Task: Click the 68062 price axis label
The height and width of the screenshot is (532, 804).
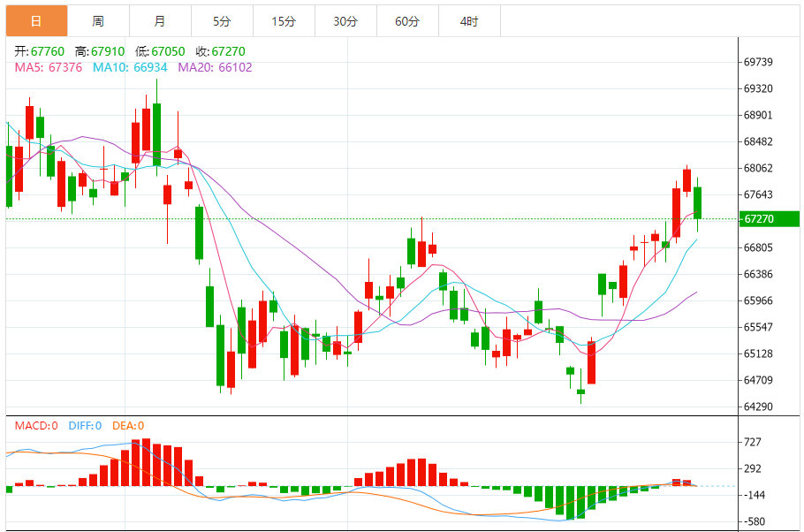Action: pyautogui.click(x=758, y=168)
